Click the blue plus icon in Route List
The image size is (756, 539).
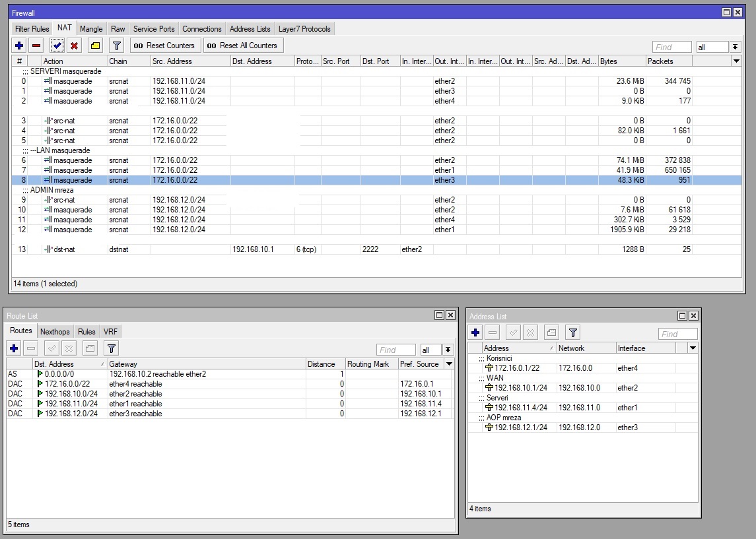click(14, 348)
